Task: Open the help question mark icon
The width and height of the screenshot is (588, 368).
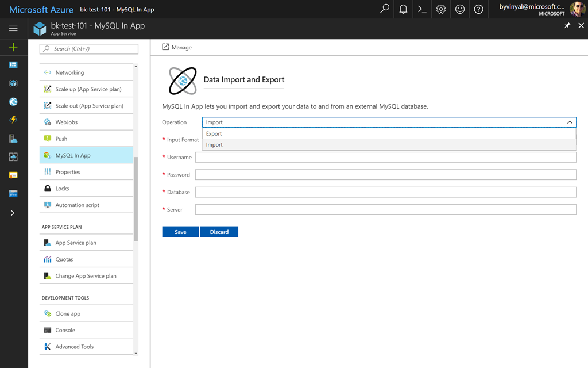Action: point(478,9)
